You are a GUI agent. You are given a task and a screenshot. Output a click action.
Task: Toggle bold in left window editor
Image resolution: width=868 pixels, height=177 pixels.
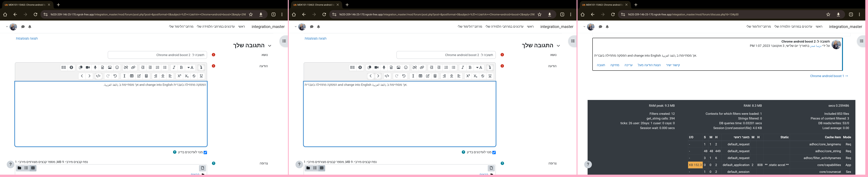tap(181, 68)
